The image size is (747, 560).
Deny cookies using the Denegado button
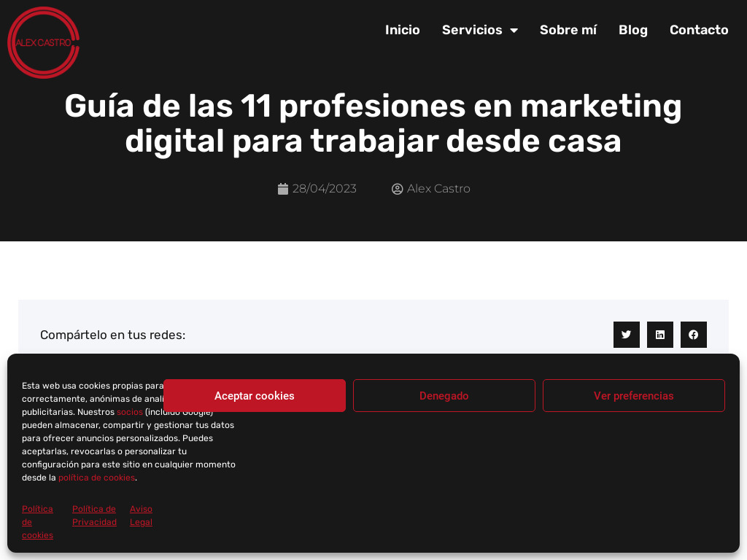tap(444, 395)
